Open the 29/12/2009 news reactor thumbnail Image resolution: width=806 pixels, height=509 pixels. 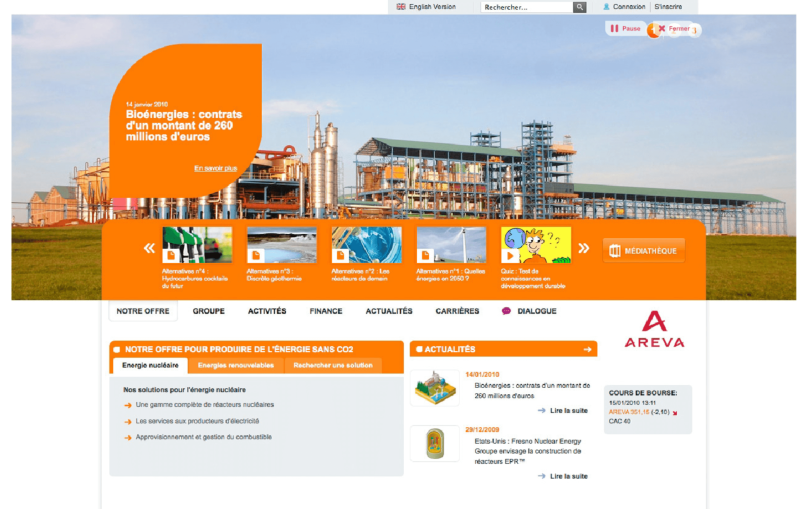435,443
